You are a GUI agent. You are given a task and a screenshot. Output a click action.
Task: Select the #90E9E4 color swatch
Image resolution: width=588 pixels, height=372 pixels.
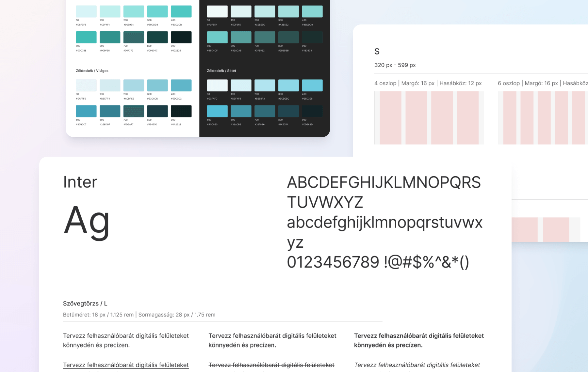[134, 11]
